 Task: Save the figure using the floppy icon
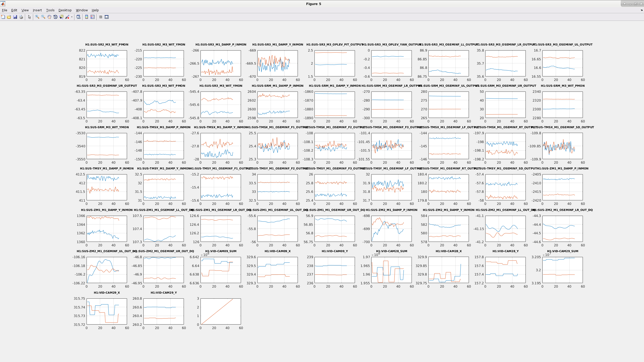pos(15,17)
